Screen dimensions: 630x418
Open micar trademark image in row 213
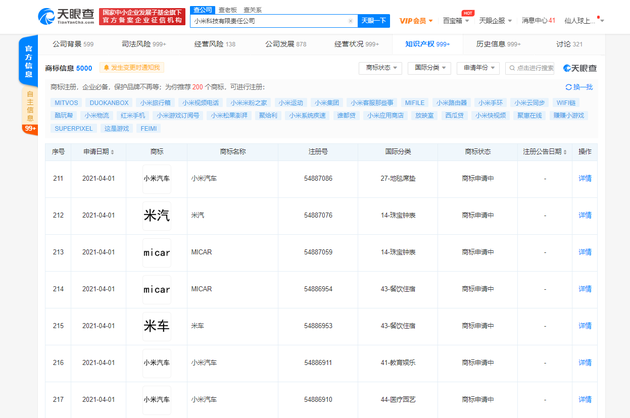click(157, 252)
